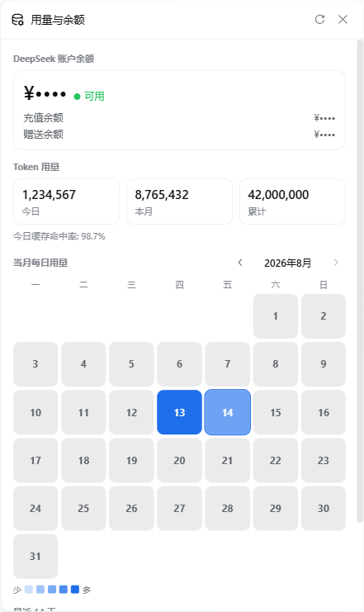This screenshot has height=612, width=364.
Task: Select day 11 in the calendar
Action: 83,412
